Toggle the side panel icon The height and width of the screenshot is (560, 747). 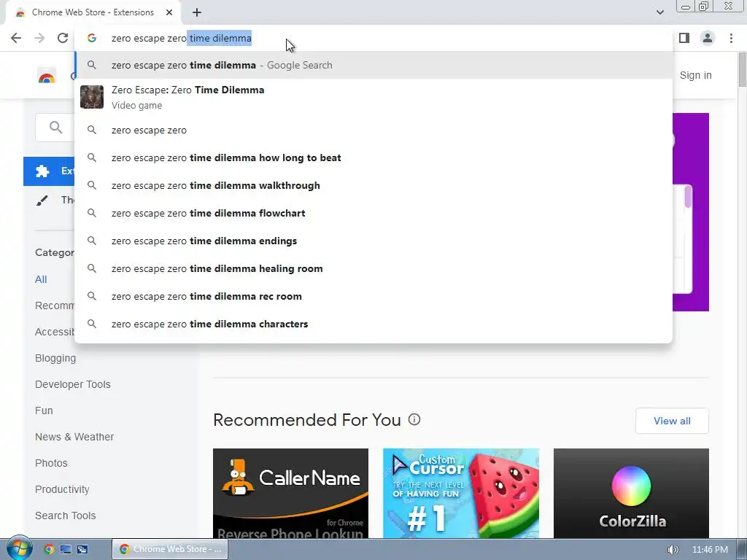pos(684,38)
